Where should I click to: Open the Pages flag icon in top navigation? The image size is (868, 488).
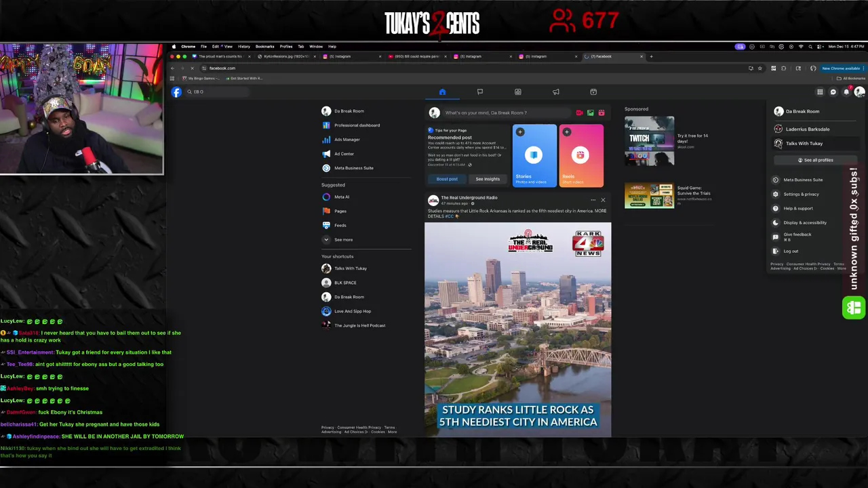(479, 92)
